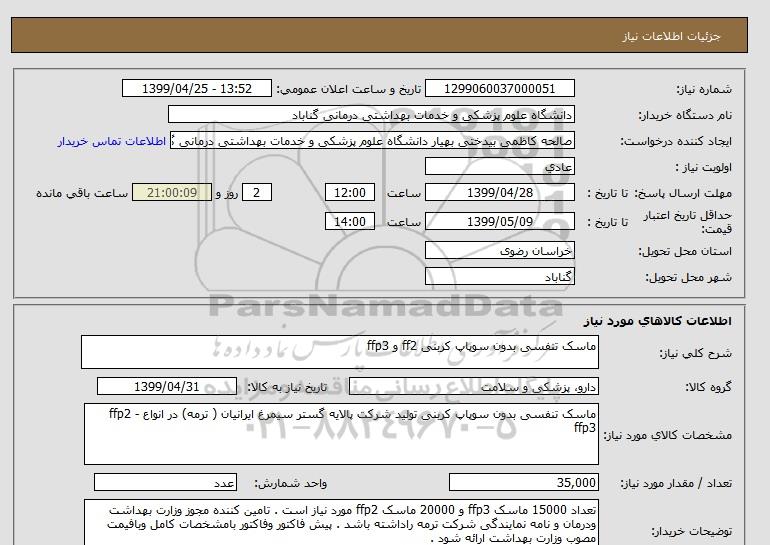Click the remaining time countdown 21:00:09
Viewport: 770px width, 545px height.
(x=172, y=193)
